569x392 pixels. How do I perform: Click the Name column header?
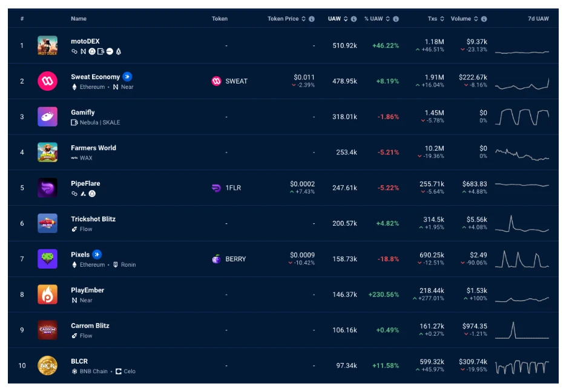tap(79, 19)
